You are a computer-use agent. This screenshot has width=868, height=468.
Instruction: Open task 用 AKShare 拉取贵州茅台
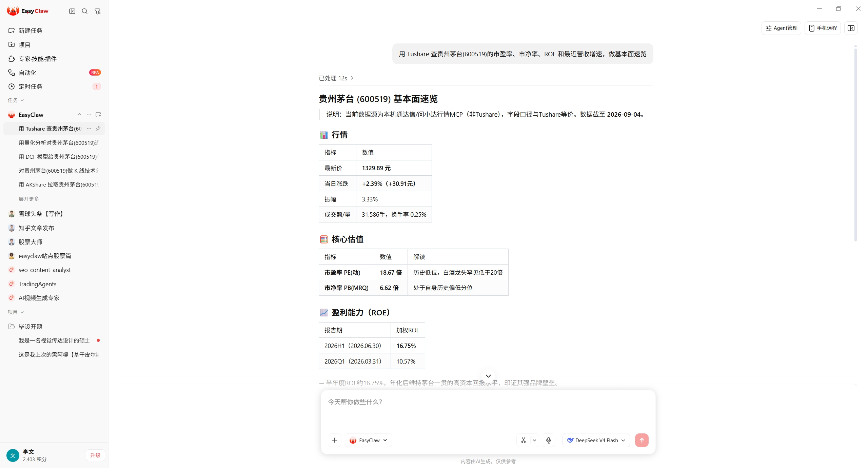[54, 184]
